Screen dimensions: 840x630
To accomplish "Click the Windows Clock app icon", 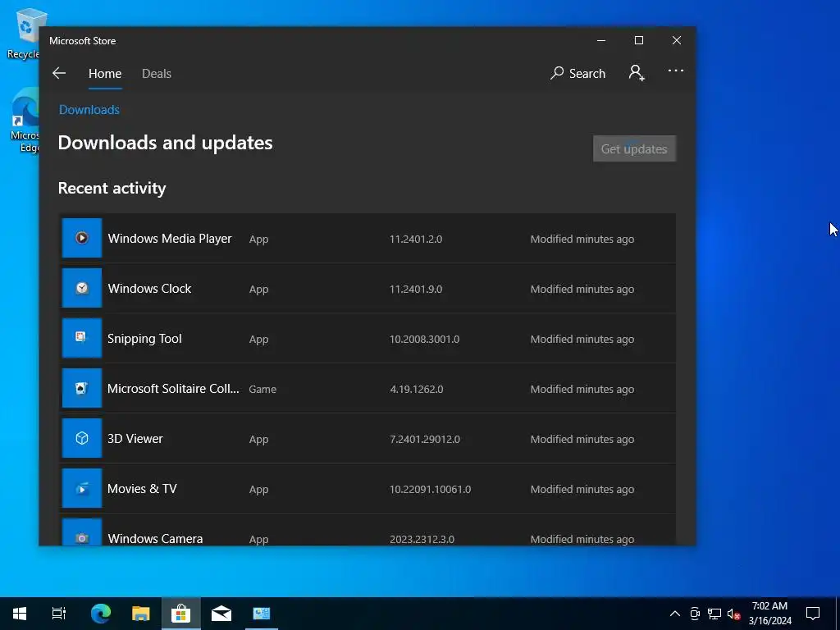I will coord(82,288).
